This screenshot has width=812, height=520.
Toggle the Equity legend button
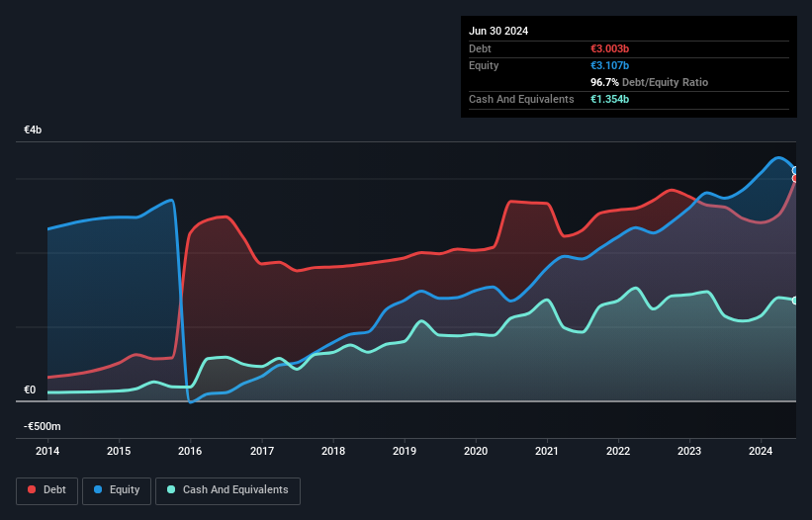click(x=117, y=490)
